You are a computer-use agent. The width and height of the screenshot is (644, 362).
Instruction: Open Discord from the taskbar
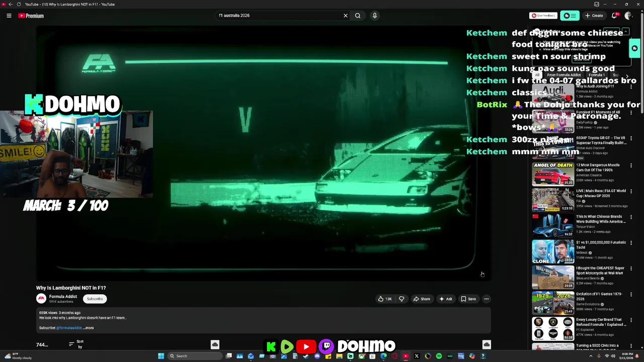click(317, 356)
